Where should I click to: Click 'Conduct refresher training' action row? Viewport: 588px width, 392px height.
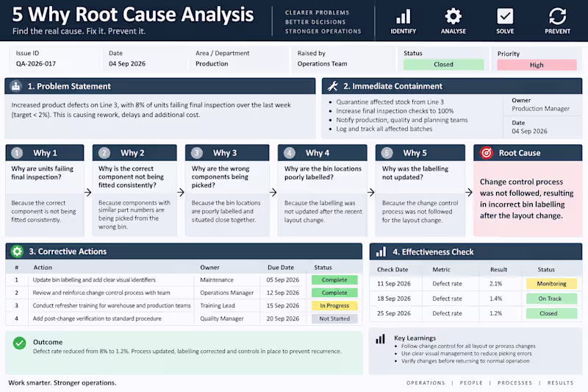pyautogui.click(x=112, y=306)
